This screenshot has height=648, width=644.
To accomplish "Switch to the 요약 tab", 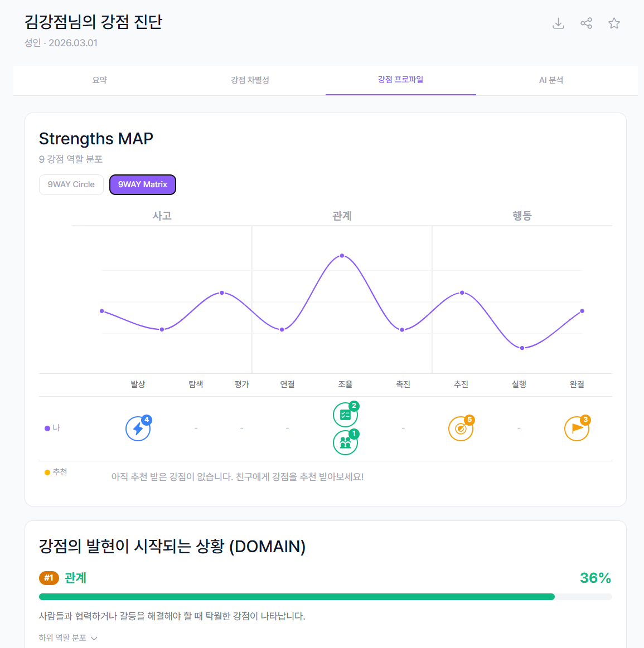I will click(99, 80).
